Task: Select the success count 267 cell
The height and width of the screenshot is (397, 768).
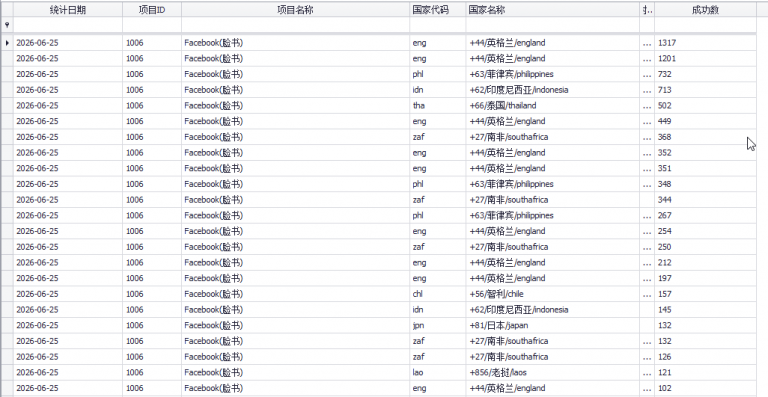Action: 705,215
